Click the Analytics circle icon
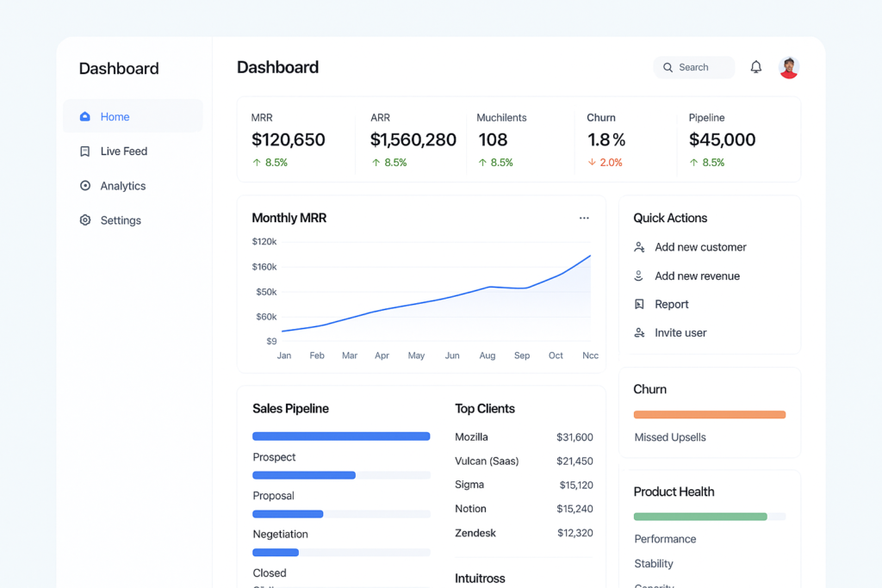 click(84, 186)
